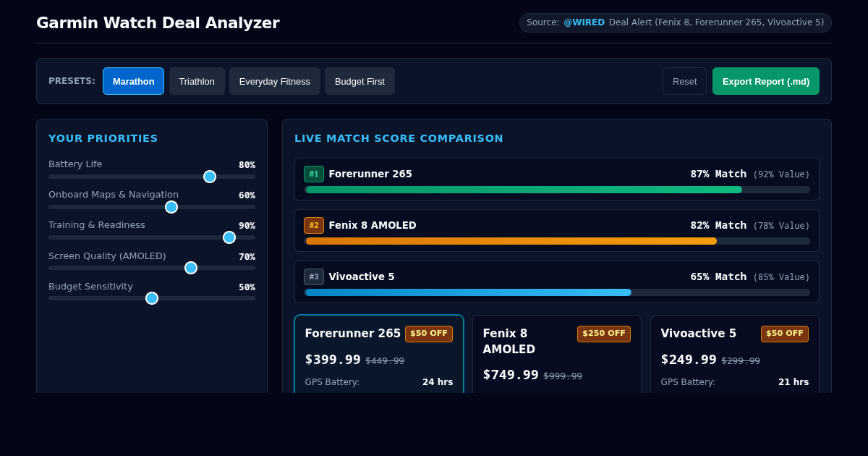The height and width of the screenshot is (456, 868).
Task: Apply the Budget First preset
Action: (x=359, y=81)
